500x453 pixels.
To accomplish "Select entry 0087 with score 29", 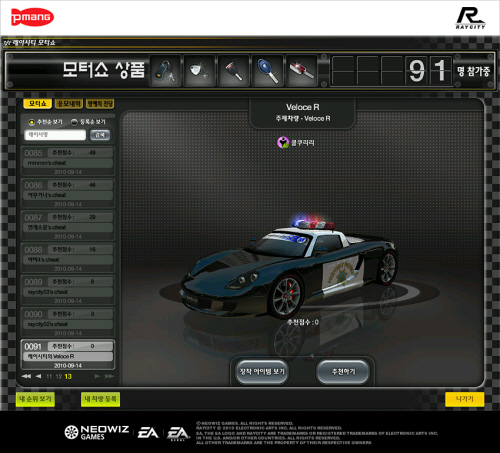I will (x=68, y=226).
